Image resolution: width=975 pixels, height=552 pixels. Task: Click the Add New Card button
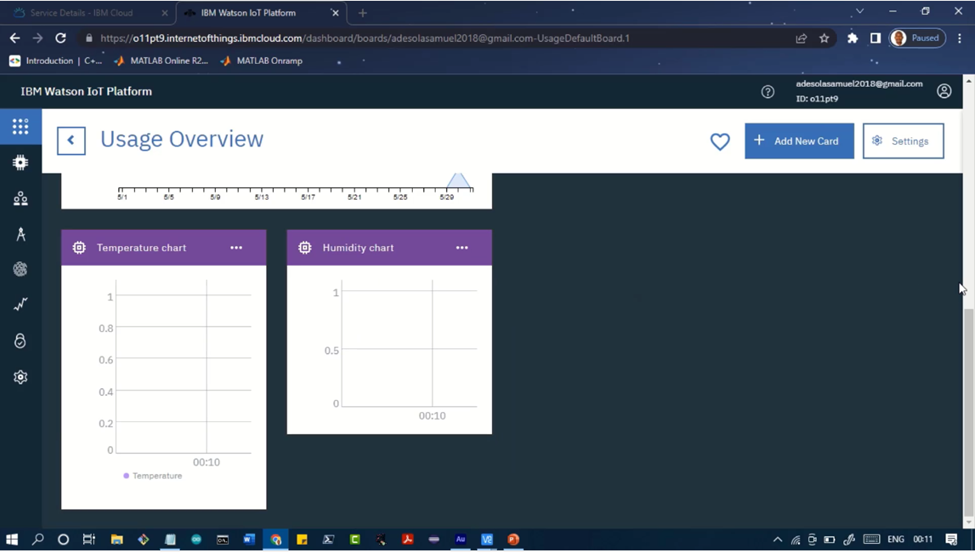click(799, 141)
